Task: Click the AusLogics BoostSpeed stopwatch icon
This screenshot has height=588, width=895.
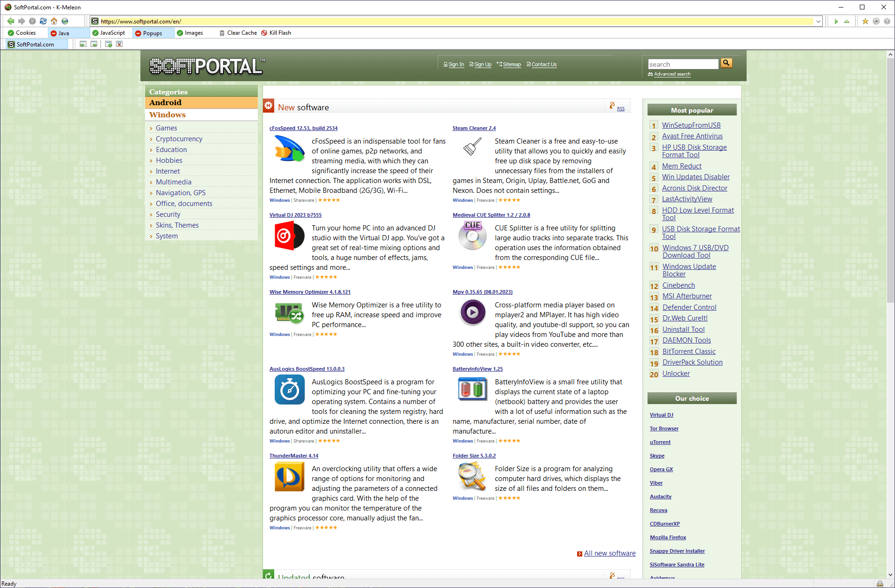Action: [x=289, y=389]
